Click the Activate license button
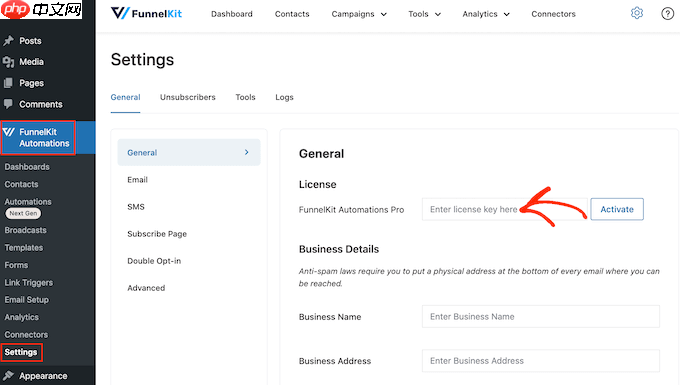Image resolution: width=680 pixels, height=385 pixels. click(617, 209)
